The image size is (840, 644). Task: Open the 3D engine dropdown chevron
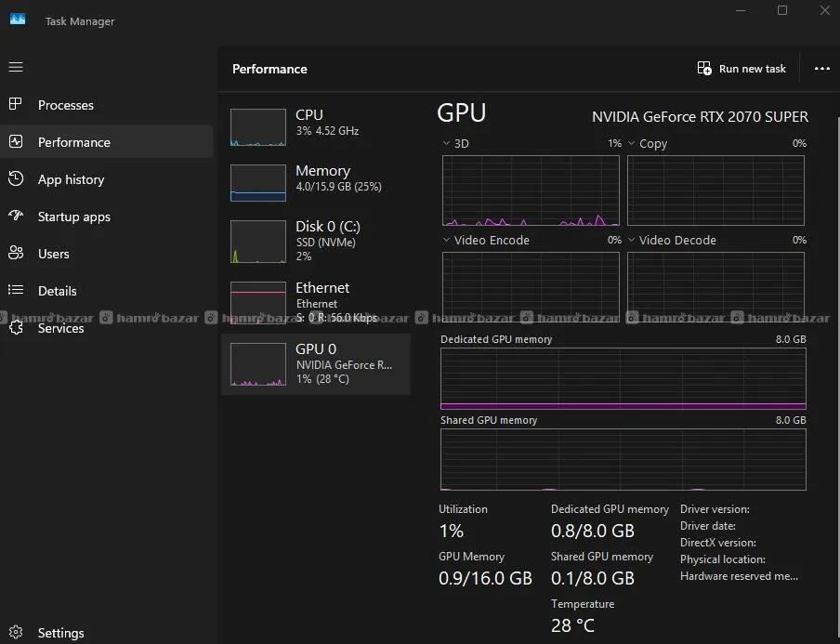click(x=446, y=143)
